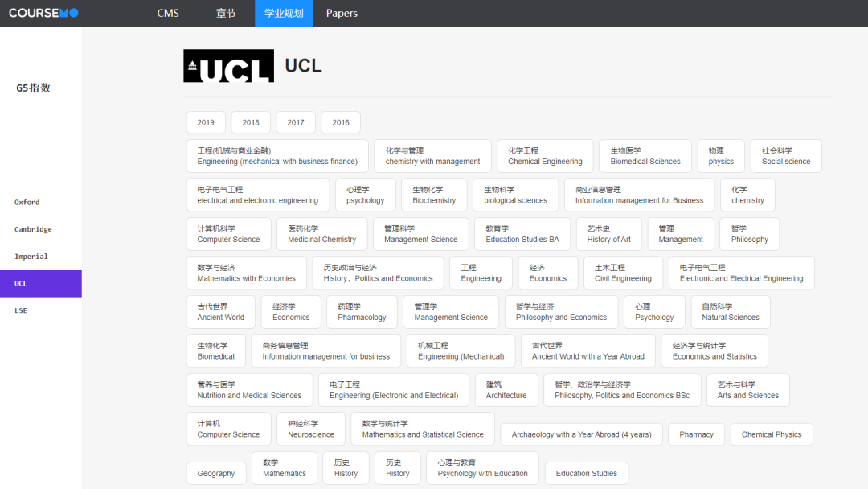Choose the 2019 year button
The image size is (868, 489).
[x=206, y=122]
